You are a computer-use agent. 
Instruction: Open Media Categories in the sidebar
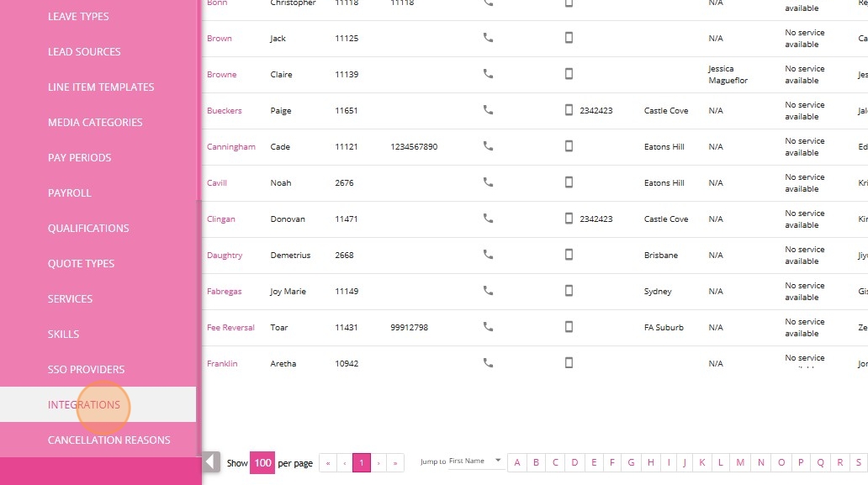tap(95, 123)
